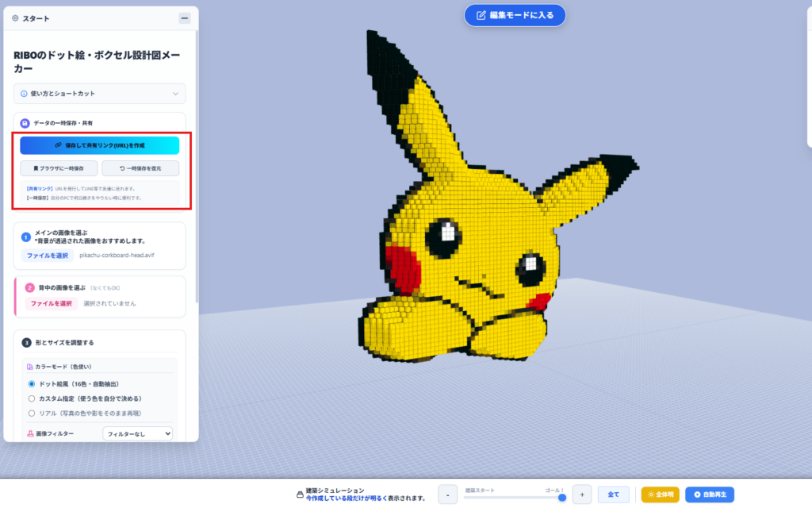Click the 建築スタート label
This screenshot has width=812, height=508.
pos(480,491)
